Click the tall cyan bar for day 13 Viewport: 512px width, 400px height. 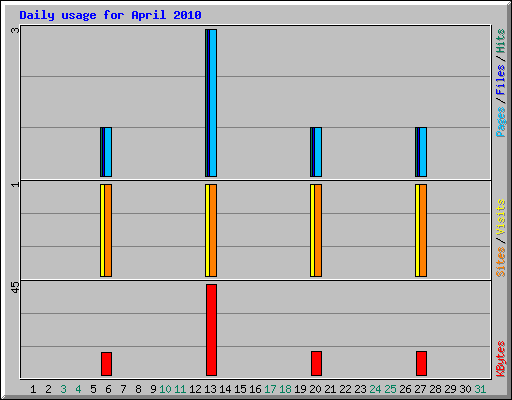point(213,103)
